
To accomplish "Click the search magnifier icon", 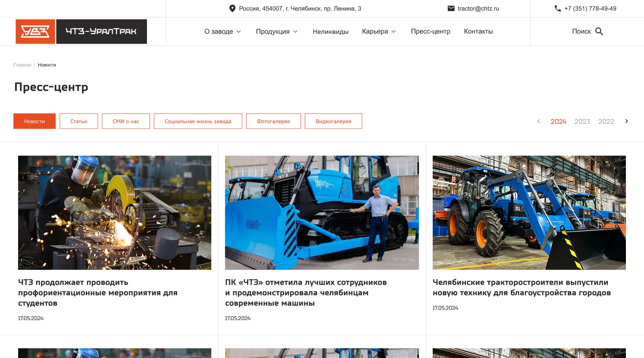I will [599, 31].
